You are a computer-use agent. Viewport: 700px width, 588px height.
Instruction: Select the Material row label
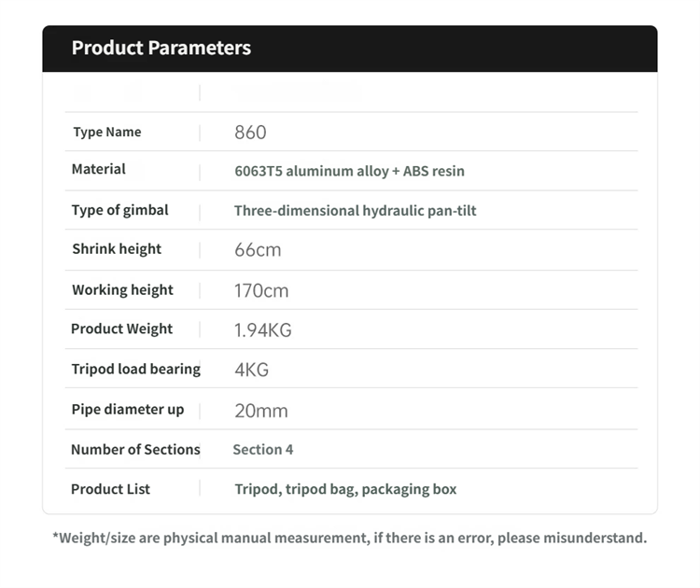click(x=99, y=169)
